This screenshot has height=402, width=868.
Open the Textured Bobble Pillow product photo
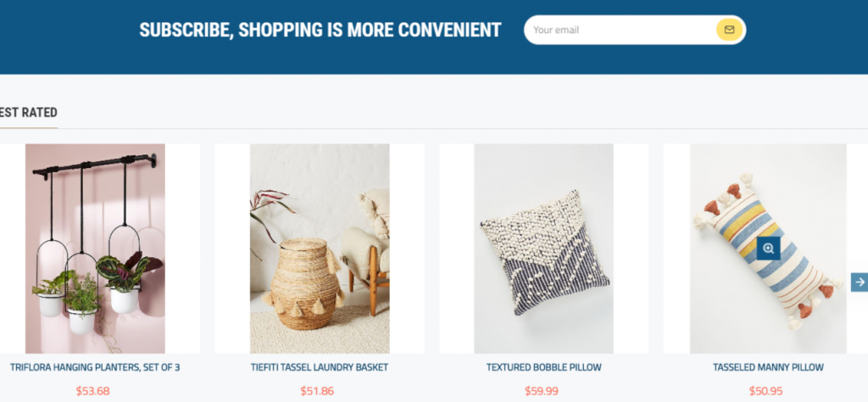point(543,248)
